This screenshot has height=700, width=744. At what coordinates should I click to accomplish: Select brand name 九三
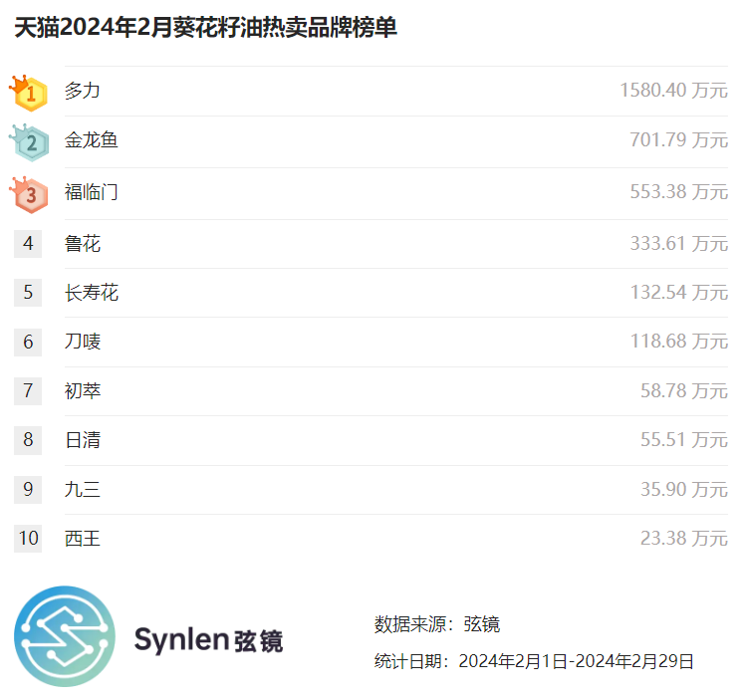pos(83,490)
